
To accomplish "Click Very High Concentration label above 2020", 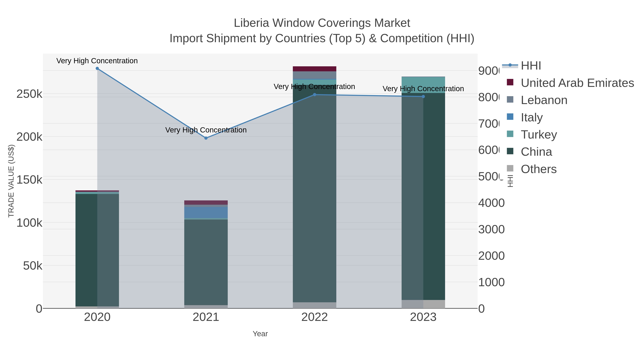I will (x=97, y=61).
